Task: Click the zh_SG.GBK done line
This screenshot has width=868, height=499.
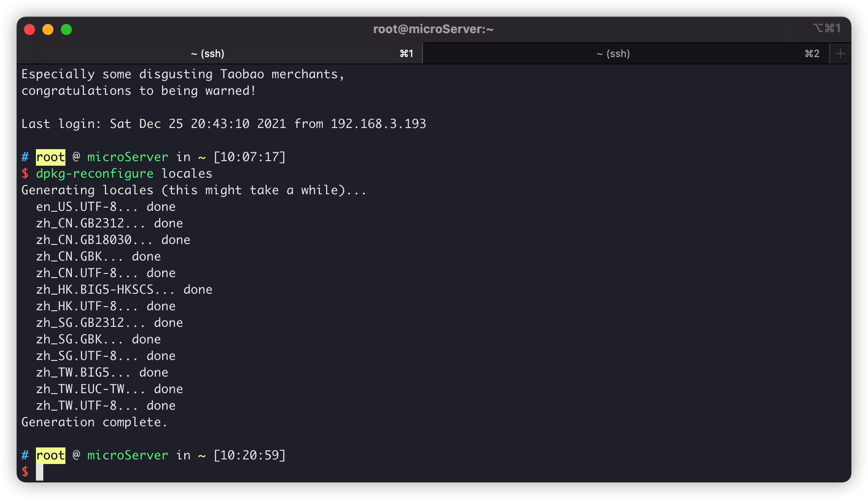Action: [98, 339]
